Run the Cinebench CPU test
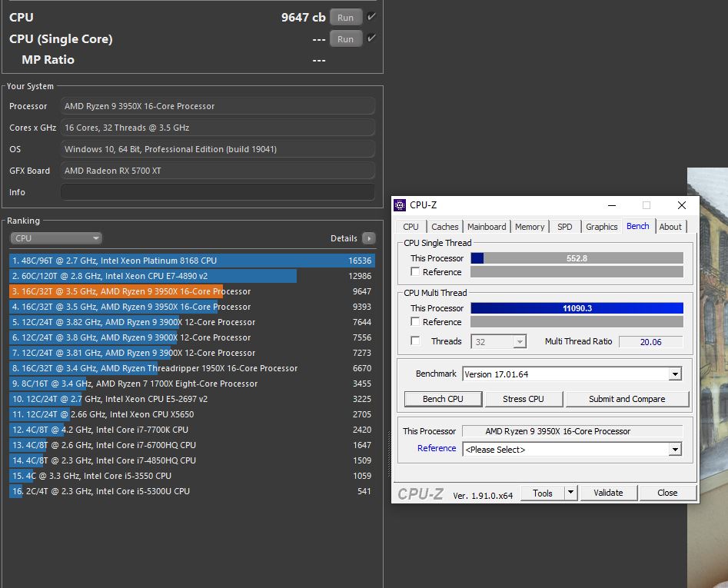The height and width of the screenshot is (588, 728). (345, 17)
